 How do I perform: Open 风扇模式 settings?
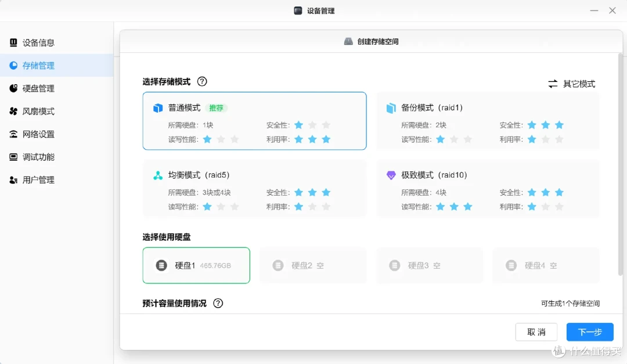pos(56,111)
